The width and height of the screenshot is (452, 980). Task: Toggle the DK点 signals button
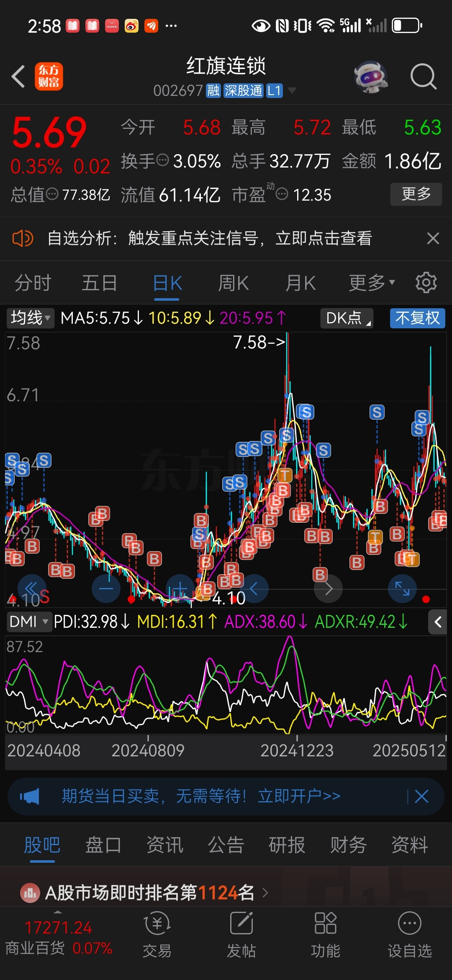pos(347,318)
